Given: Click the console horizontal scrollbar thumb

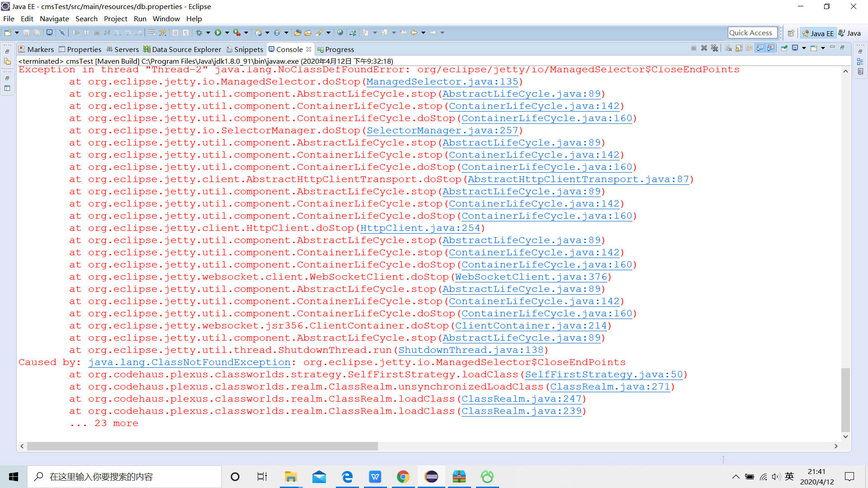Looking at the screenshot, I should (202, 446).
